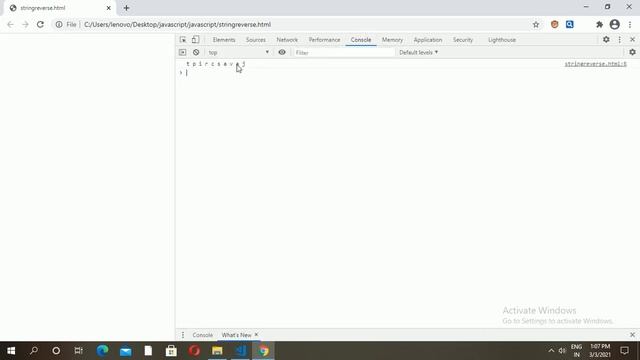Screen dimensions: 640x360
Task: Open the Chrome three-dot menu
Action: tap(630, 24)
